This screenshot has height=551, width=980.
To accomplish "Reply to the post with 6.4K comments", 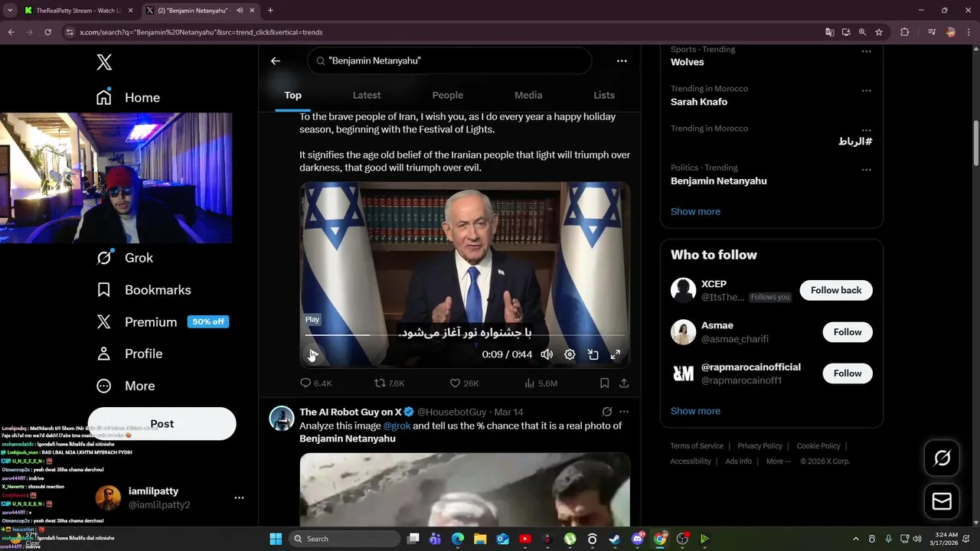I will tap(315, 383).
